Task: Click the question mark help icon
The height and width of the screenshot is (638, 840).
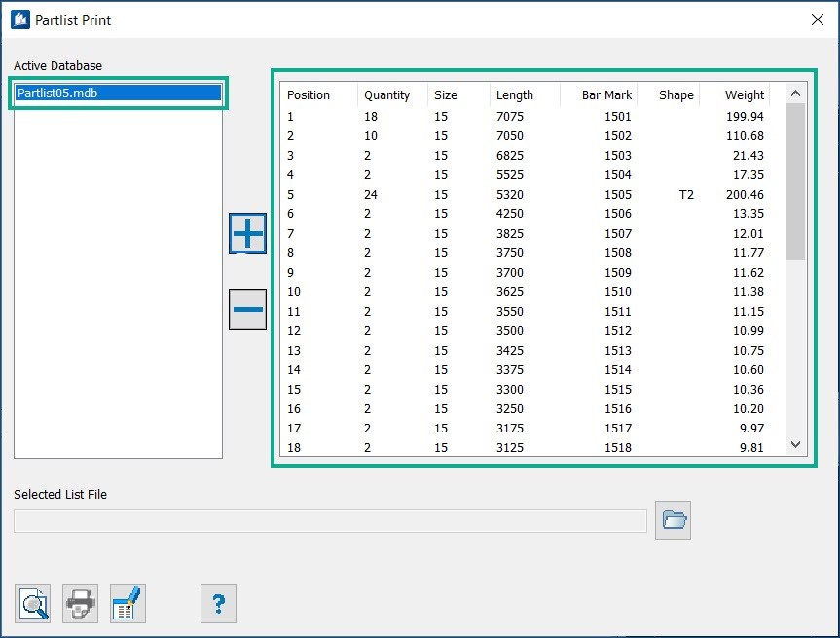Action: (x=218, y=604)
